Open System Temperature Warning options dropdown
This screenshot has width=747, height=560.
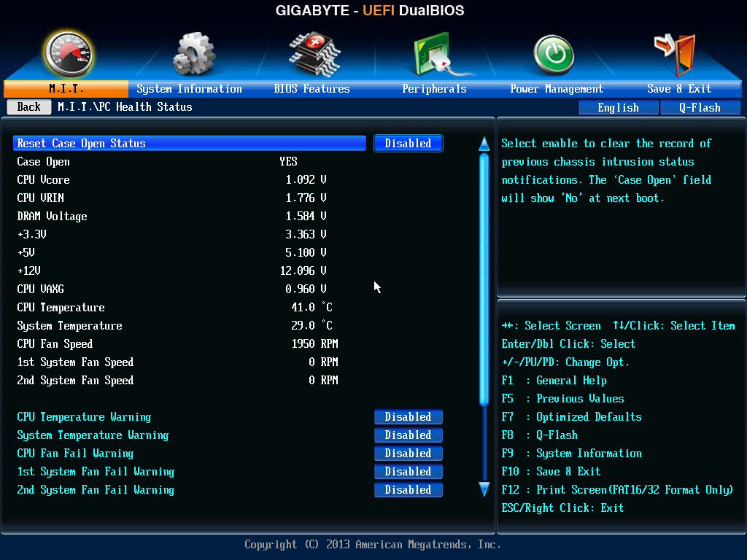click(x=409, y=435)
